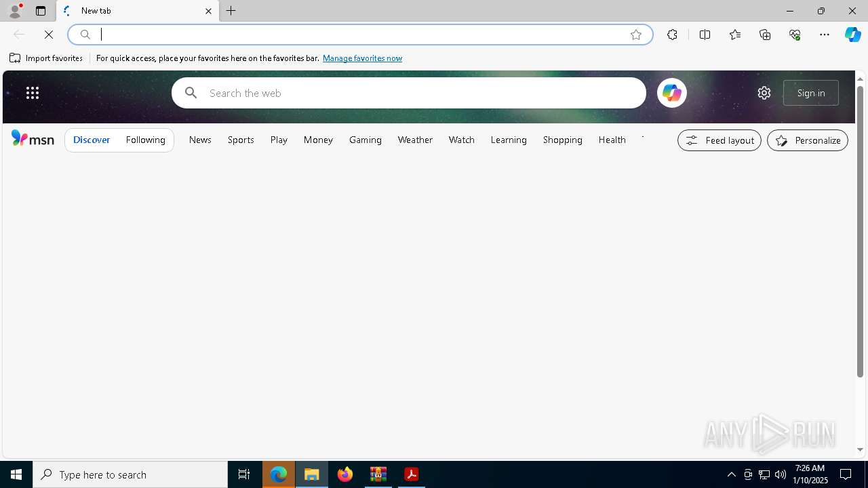
Task: Select the Discover tab
Action: (x=92, y=140)
